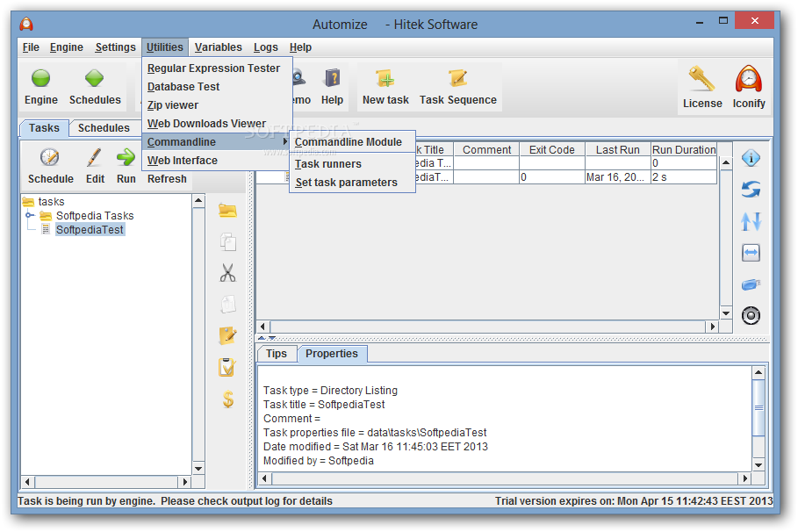798x532 pixels.
Task: Run the selected task with green arrow
Action: point(126,157)
